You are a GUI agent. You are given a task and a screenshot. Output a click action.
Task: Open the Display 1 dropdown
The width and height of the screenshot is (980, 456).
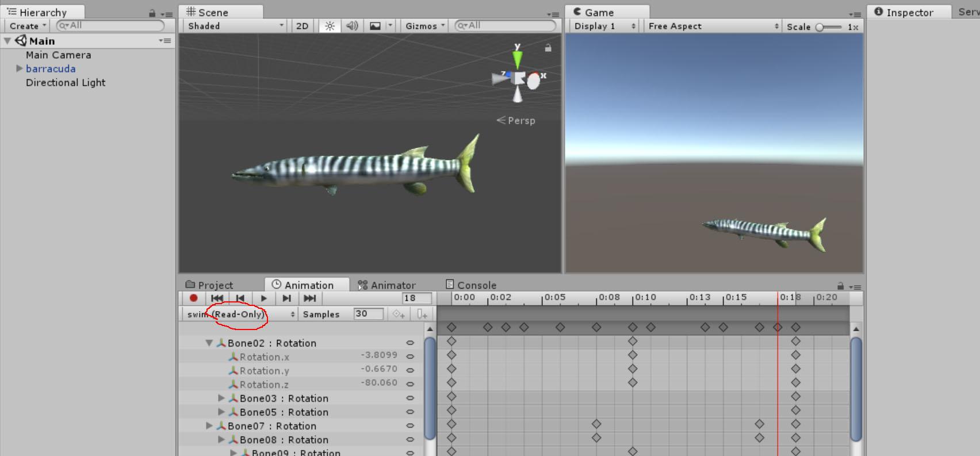click(605, 26)
